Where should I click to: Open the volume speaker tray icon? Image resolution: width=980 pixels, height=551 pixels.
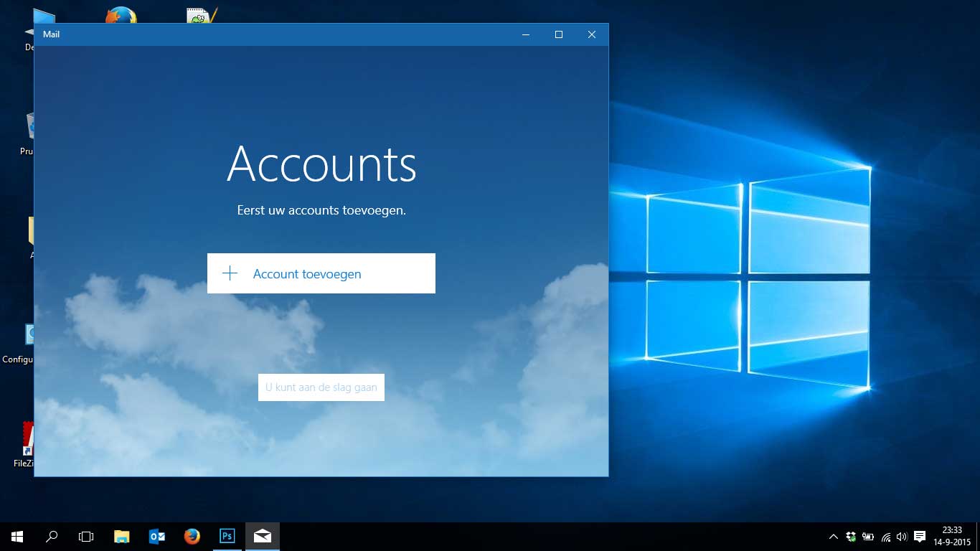(x=903, y=537)
